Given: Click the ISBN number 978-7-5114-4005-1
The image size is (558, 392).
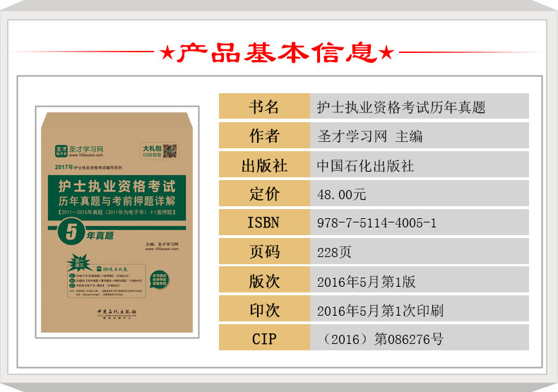Looking at the screenshot, I should [x=376, y=223].
